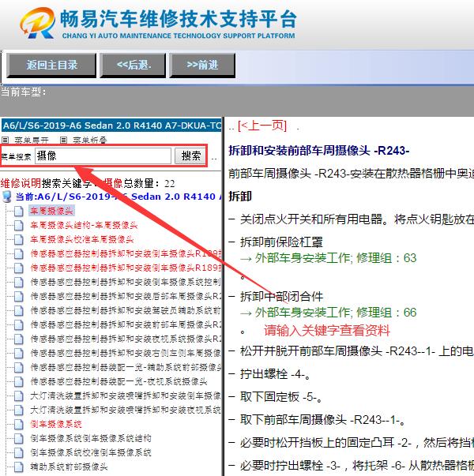Open tree item 装配一览-夜视系统摄像头
The image size is (474, 476).
(118, 381)
